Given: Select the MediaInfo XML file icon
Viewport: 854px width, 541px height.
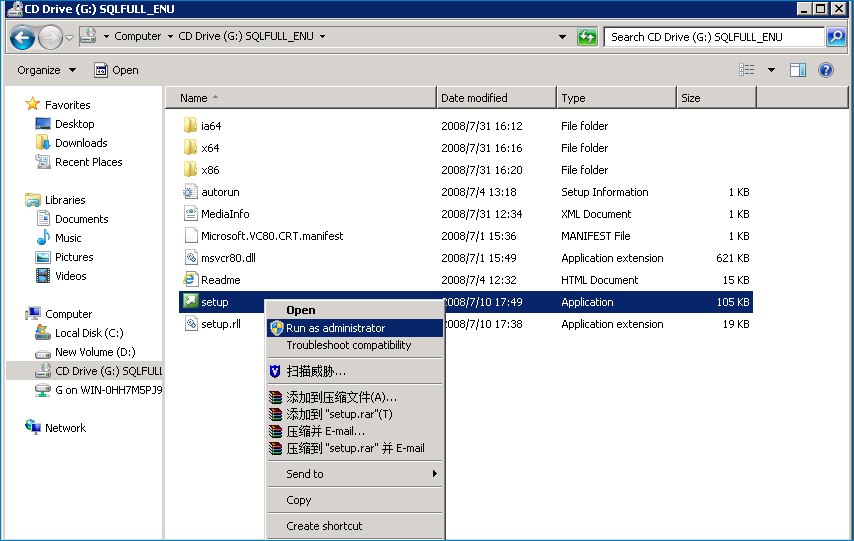Looking at the screenshot, I should click(x=190, y=214).
